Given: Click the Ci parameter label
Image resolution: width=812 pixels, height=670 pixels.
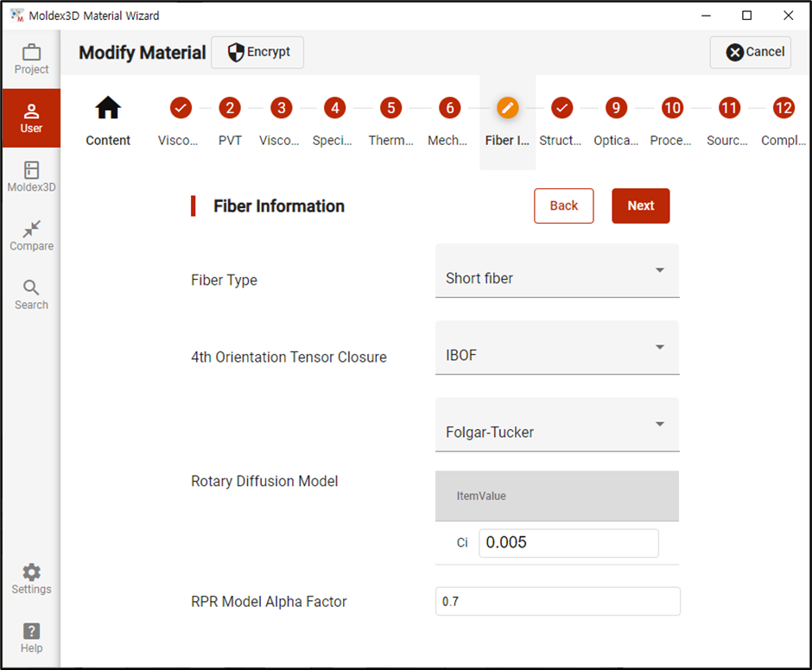Looking at the screenshot, I should [x=462, y=542].
